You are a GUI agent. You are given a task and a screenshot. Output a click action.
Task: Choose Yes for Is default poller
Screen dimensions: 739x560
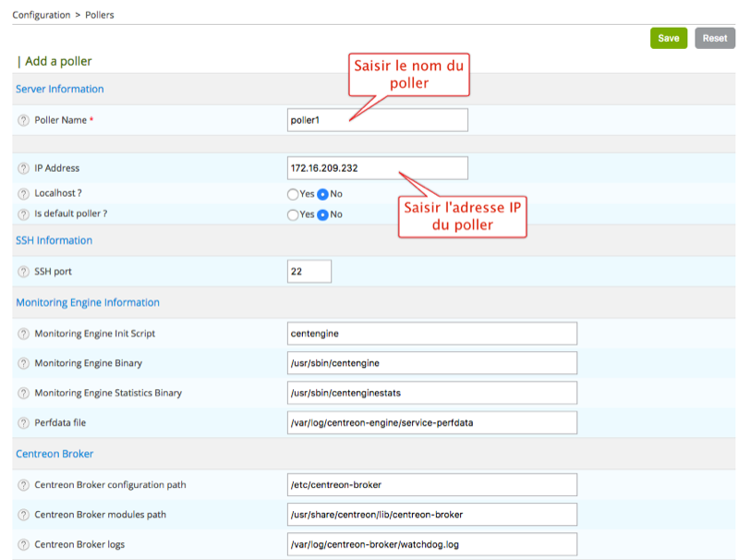pyautogui.click(x=293, y=214)
